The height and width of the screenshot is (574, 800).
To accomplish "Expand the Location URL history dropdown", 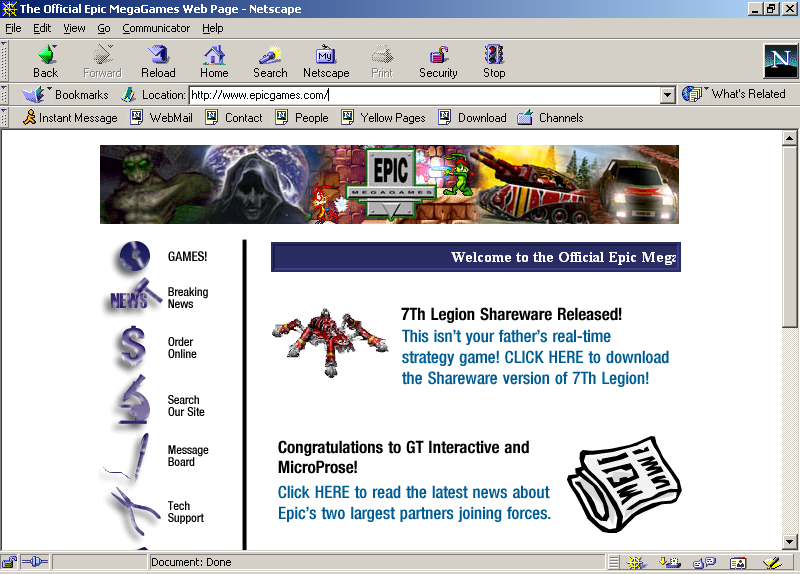I will tap(668, 95).
